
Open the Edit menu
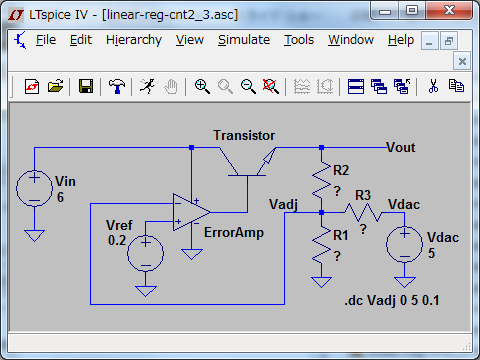[81, 40]
